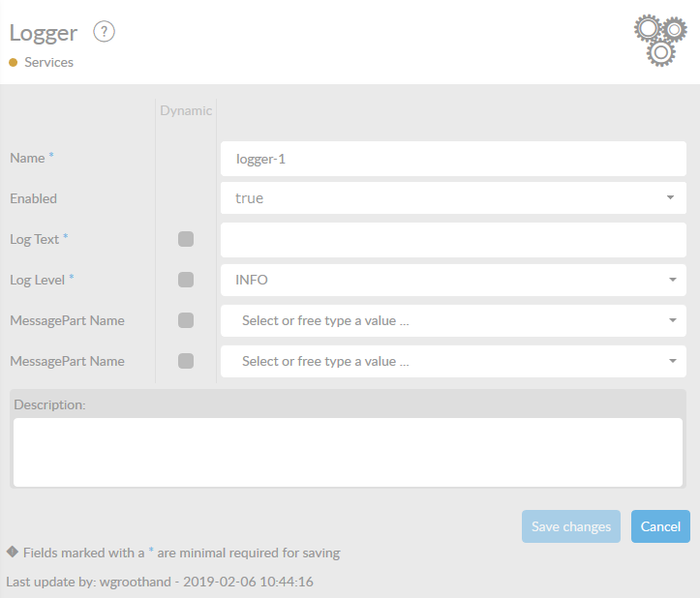Screen dimensions: 700x598
Task: Click inside the Description text area
Action: (x=347, y=451)
